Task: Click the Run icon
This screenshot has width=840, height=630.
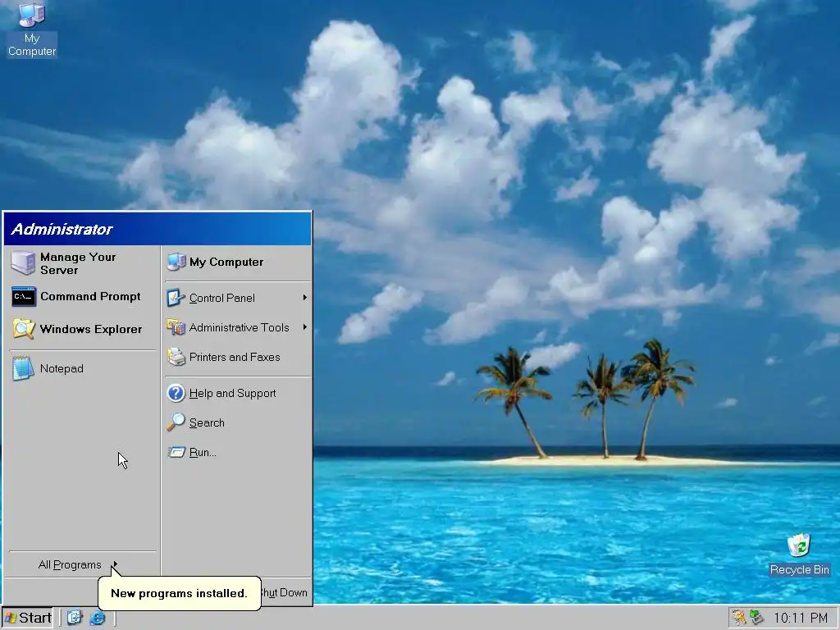Action: 176,452
